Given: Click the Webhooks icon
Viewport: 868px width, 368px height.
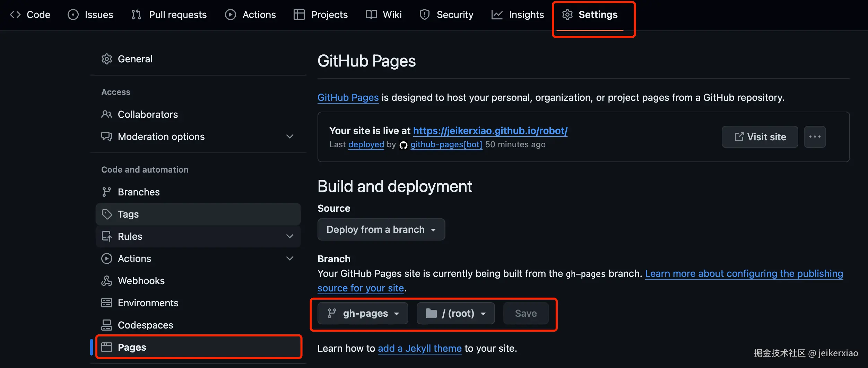Looking at the screenshot, I should pos(107,281).
